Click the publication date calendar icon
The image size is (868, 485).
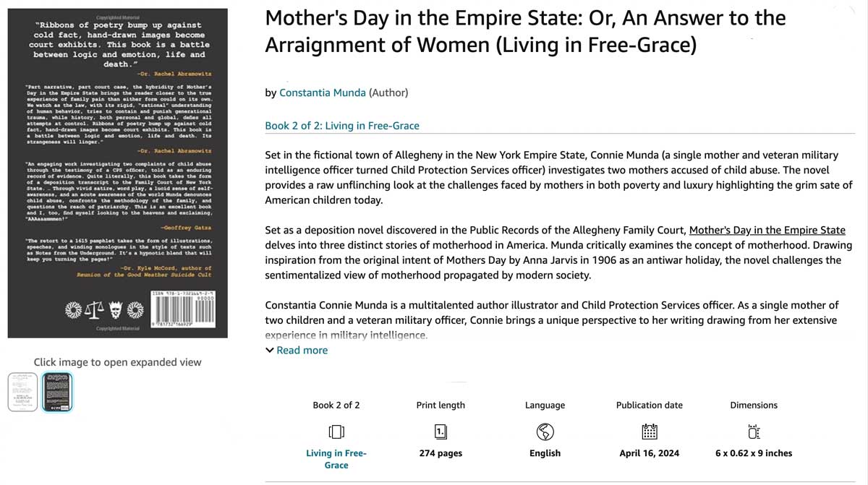(650, 432)
